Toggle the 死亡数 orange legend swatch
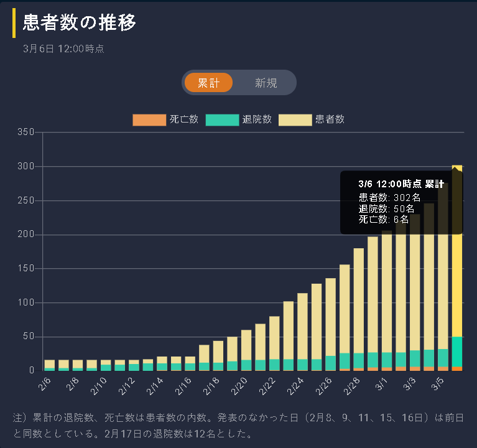 (149, 119)
